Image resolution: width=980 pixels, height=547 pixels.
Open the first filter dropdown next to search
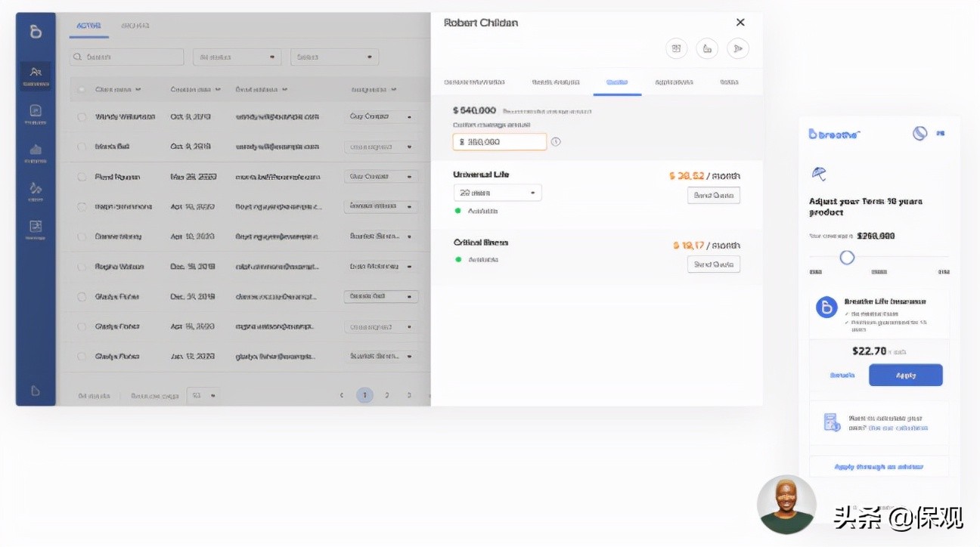tap(237, 57)
